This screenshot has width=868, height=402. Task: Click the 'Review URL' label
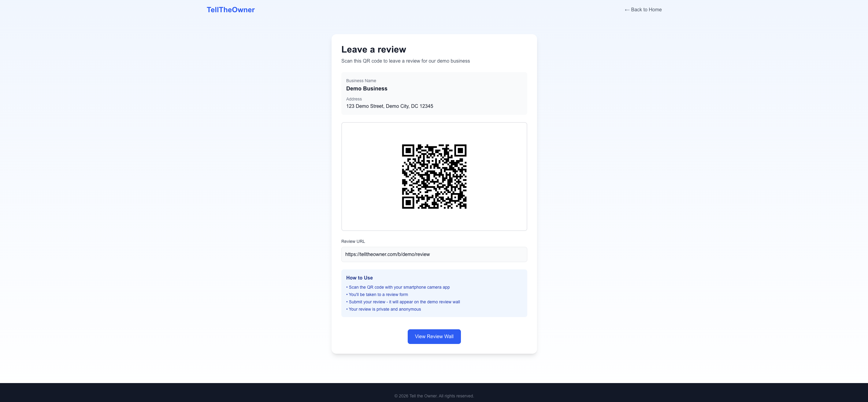click(x=353, y=242)
